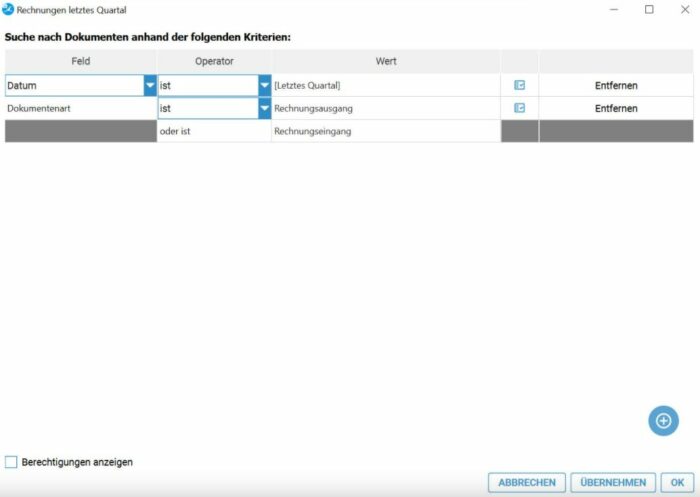This screenshot has height=497, width=700.
Task: Click the 'oder ist' operator cell
Action: (213, 131)
